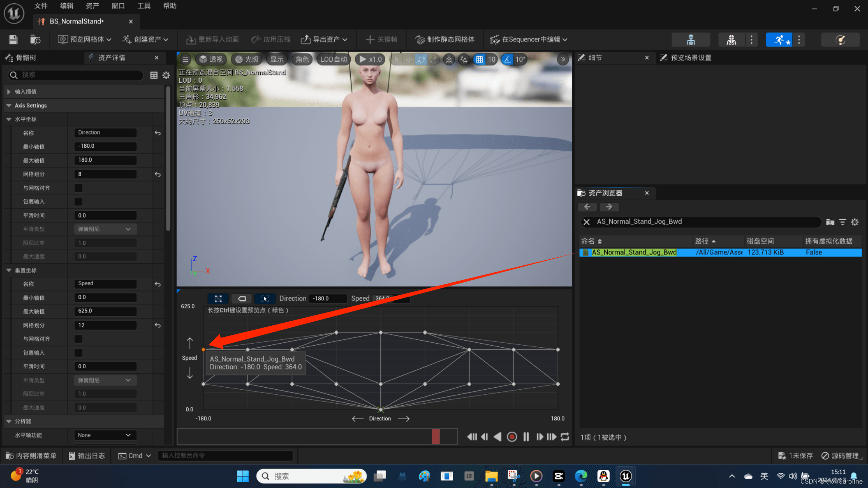Open 创建资产 dropdown
This screenshot has height=488, width=868.
click(x=145, y=40)
